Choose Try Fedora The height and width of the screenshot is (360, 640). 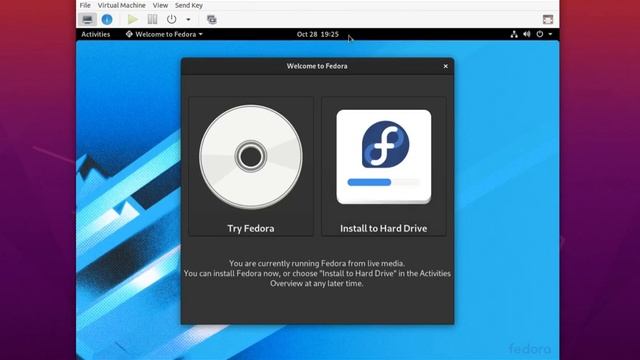tap(251, 166)
